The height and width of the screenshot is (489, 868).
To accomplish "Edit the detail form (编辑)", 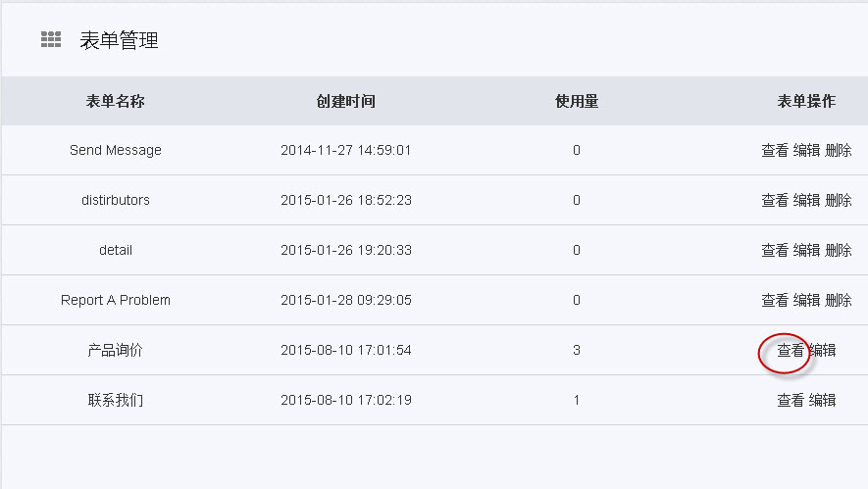I will 806,251.
